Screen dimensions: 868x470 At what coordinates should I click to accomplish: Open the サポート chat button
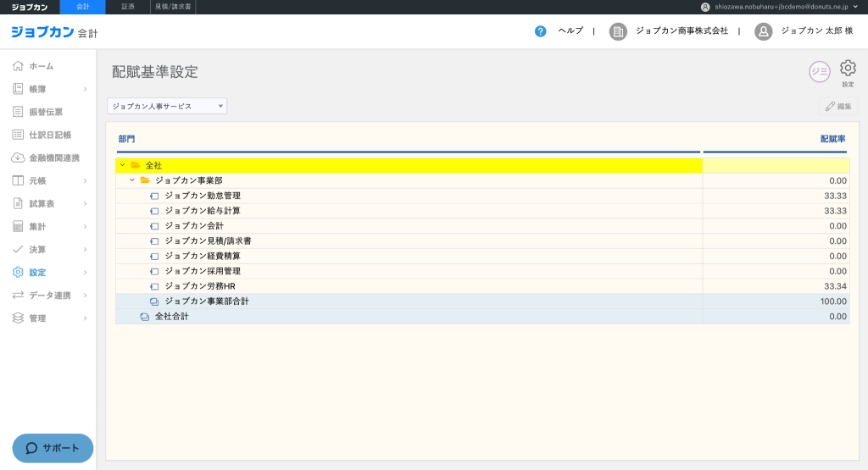click(53, 448)
